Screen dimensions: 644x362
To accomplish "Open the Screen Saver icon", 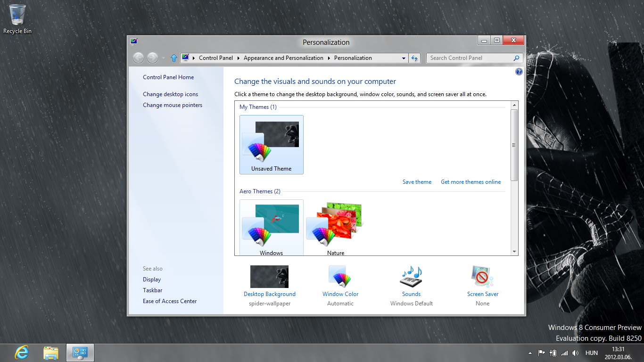I will click(482, 277).
